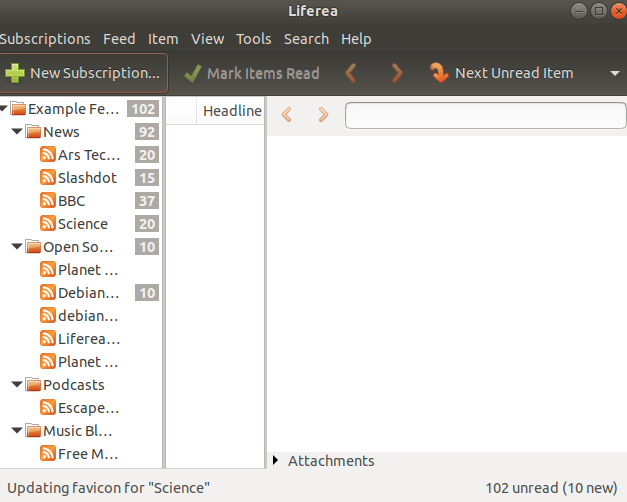Screen dimensions: 627x502
Task: Click the BBC feed RSS icon
Action: pos(48,200)
